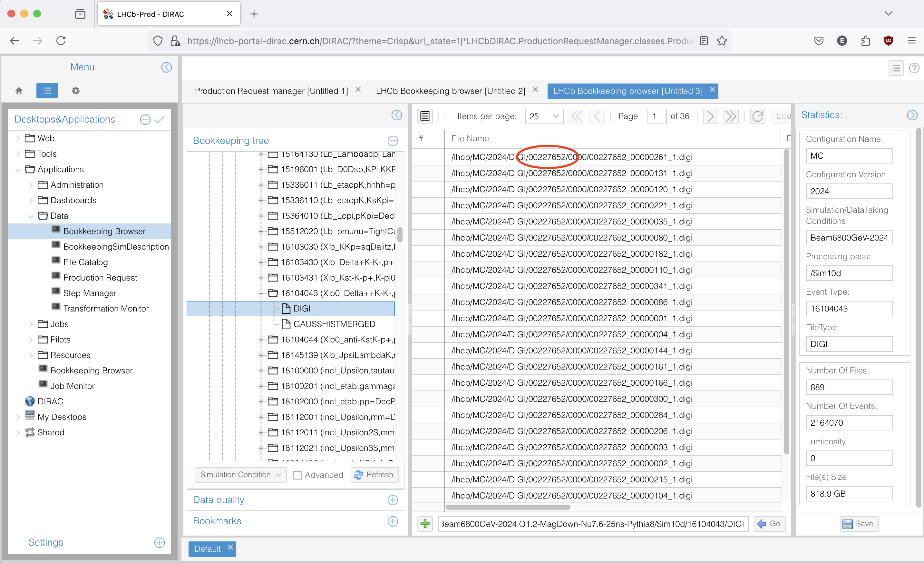Switch to Bookkeeping browser Untitled 2 tab

[x=450, y=91]
